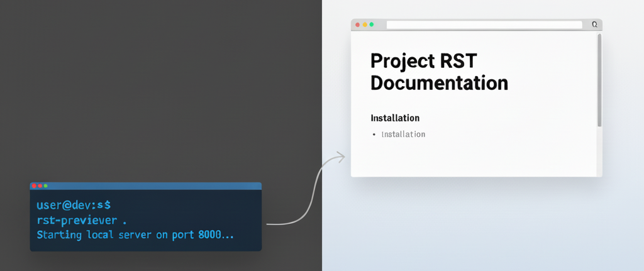Viewport: 644px width, 271px height.
Task: Click the rst-previewer command line in terminal
Action: 81,221
